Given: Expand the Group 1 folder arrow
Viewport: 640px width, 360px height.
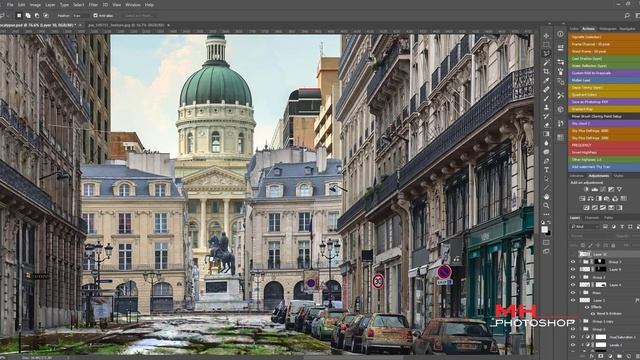Looking at the screenshot, I should point(580,329).
